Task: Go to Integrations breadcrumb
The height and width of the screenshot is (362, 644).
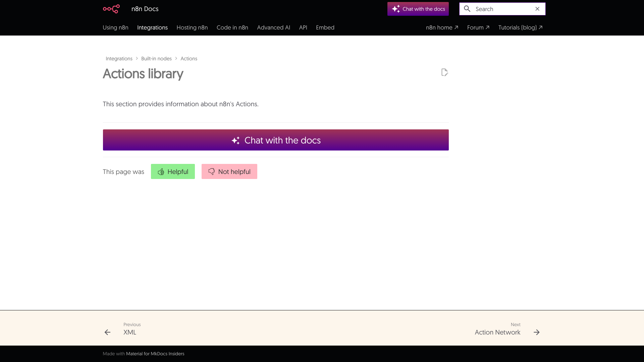Action: click(119, 59)
